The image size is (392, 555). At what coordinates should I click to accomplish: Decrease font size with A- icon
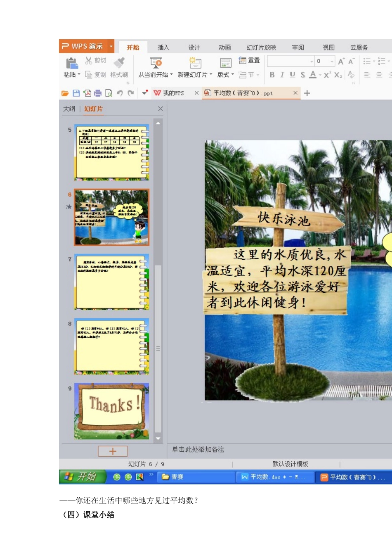tap(351, 61)
